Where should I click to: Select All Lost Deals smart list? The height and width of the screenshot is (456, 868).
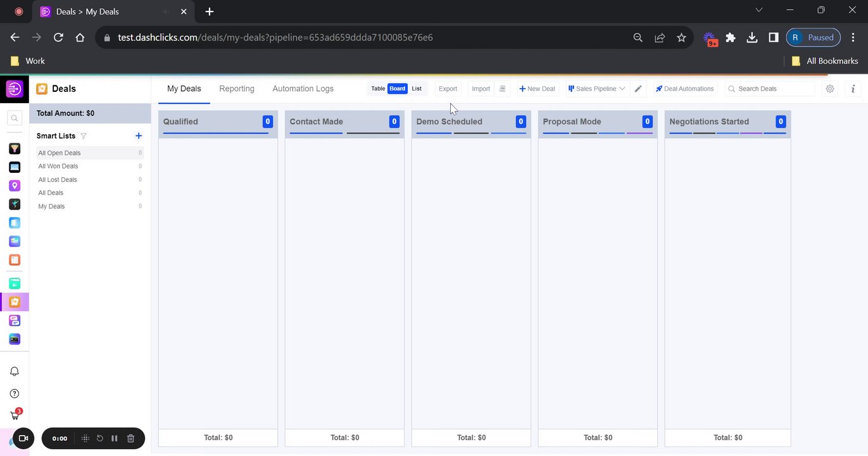coord(90,179)
